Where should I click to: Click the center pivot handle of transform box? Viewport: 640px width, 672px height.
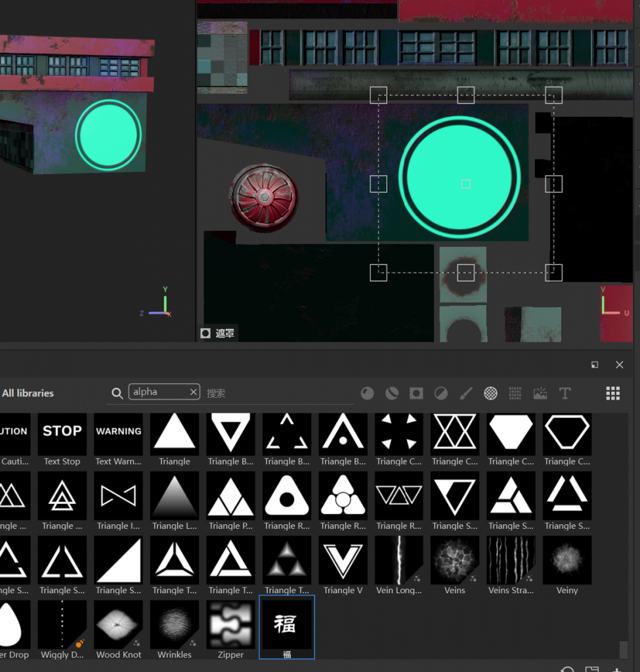coord(466,184)
